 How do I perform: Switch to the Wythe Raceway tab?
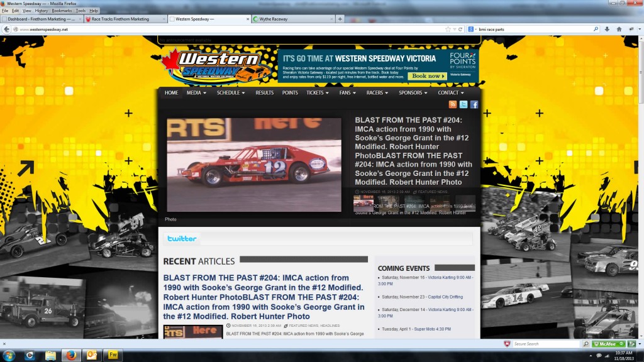[293, 19]
